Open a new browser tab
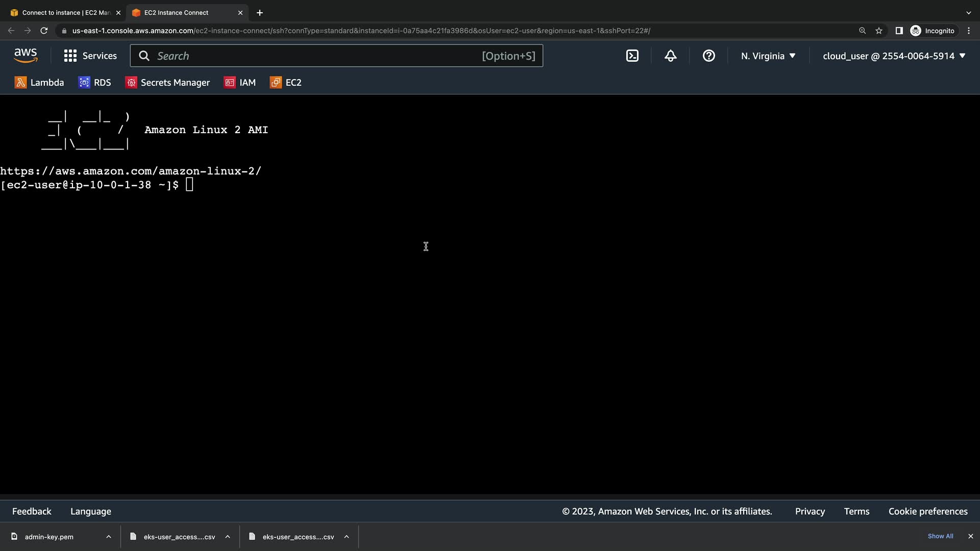This screenshot has width=980, height=551. tap(259, 13)
